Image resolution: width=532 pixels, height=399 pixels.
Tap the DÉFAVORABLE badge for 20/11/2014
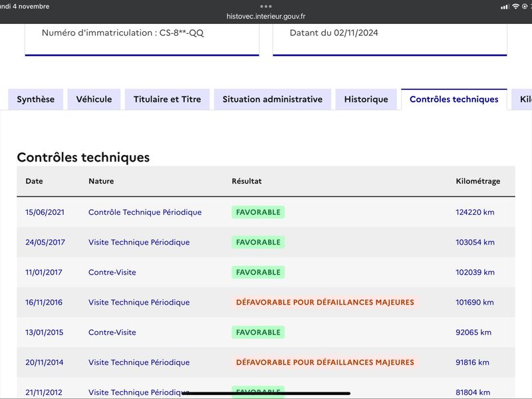tap(325, 362)
